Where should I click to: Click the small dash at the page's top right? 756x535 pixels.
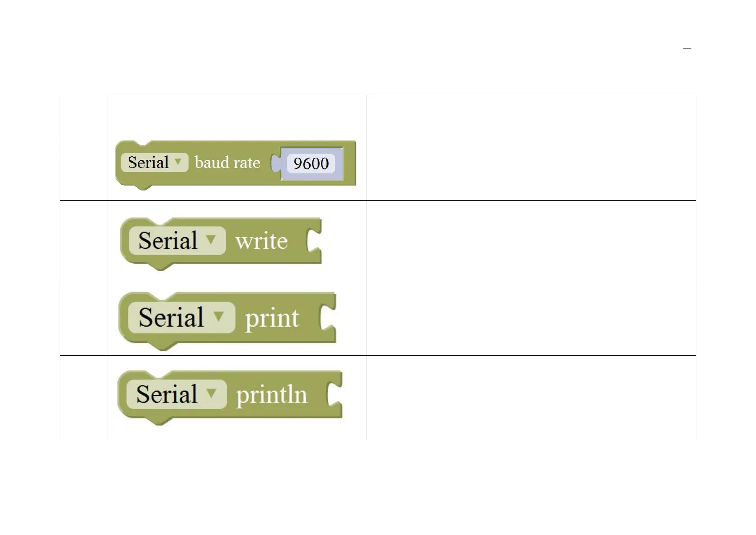[x=687, y=49]
